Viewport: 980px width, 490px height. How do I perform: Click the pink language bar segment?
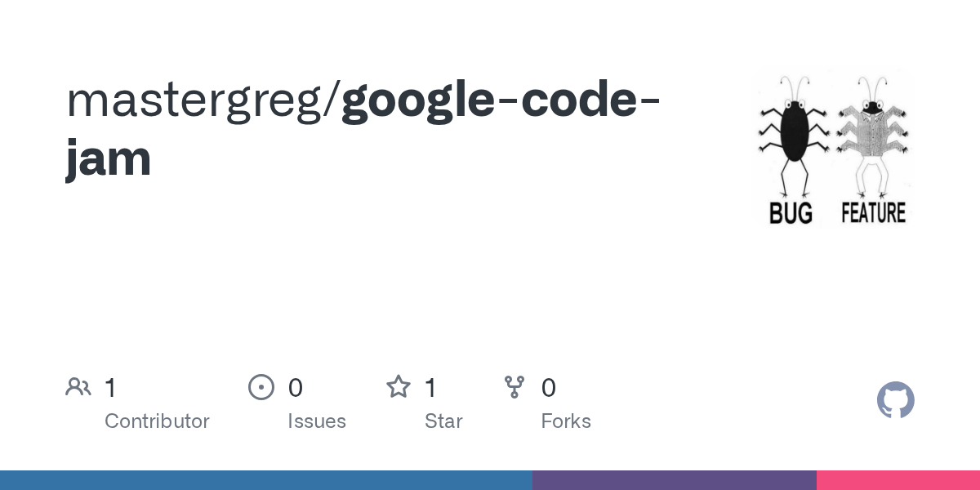(x=898, y=480)
